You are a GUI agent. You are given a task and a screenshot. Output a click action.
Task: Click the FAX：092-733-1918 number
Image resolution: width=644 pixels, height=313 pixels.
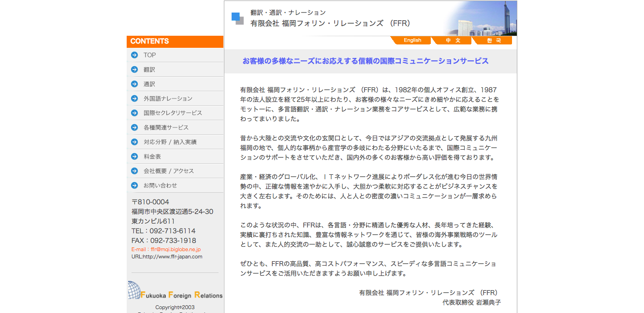164,241
